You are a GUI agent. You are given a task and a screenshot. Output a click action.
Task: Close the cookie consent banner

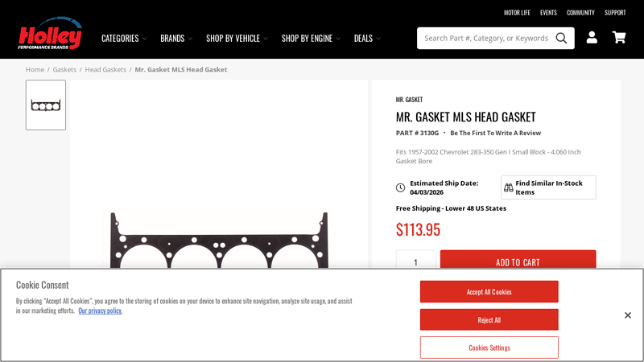pyautogui.click(x=628, y=315)
